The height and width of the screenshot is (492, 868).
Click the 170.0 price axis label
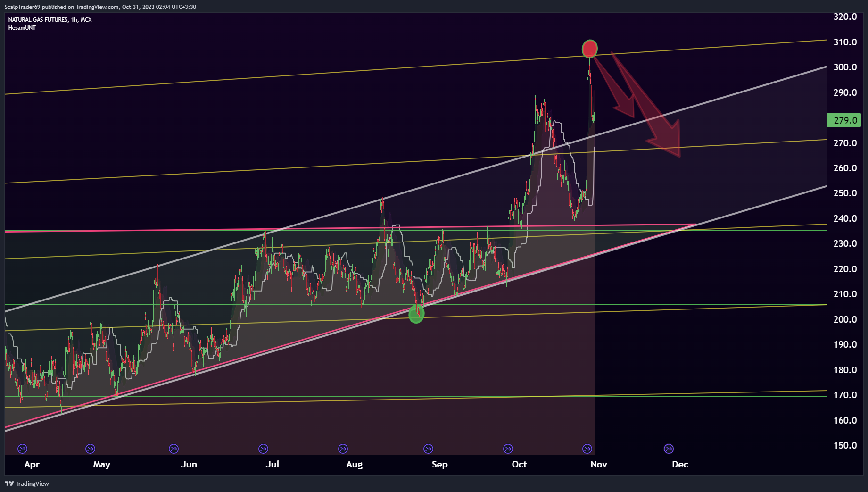pos(845,395)
